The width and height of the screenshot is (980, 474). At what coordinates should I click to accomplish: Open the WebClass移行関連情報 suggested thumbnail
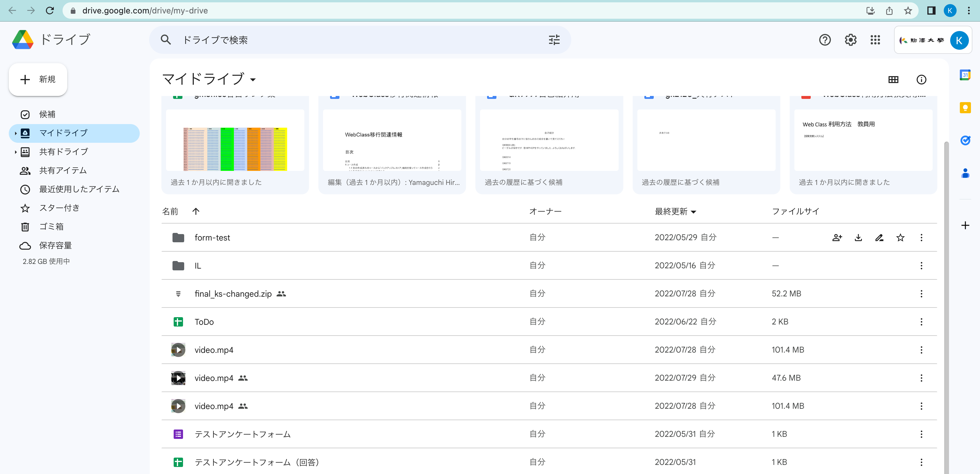pyautogui.click(x=392, y=140)
